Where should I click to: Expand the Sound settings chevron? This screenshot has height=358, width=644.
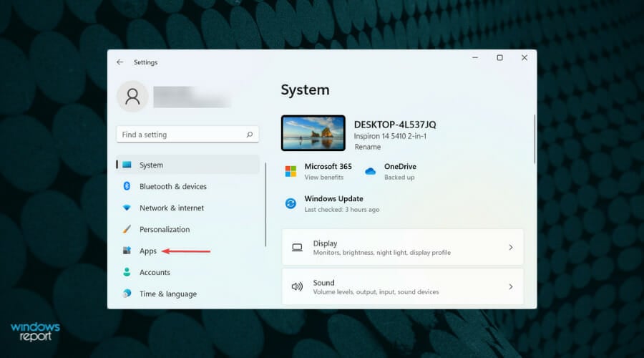[x=510, y=286]
